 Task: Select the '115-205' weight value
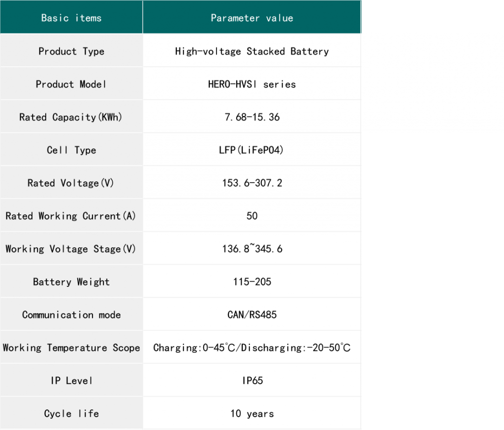point(252,282)
